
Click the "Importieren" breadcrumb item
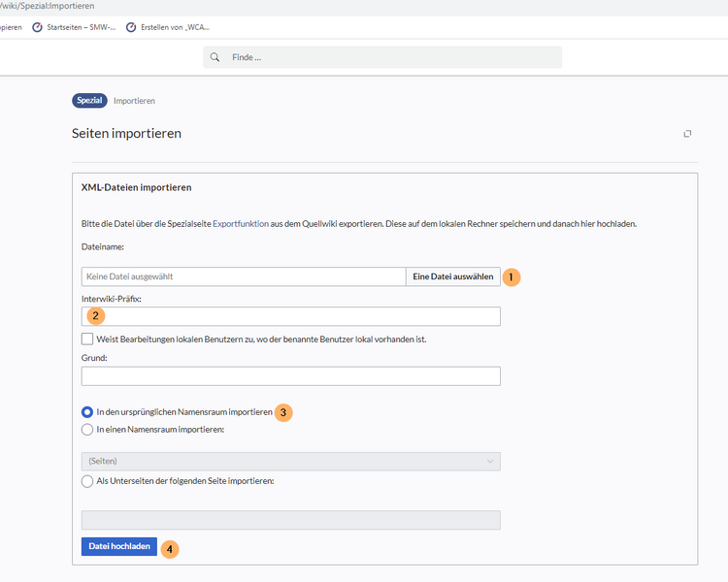(x=134, y=101)
